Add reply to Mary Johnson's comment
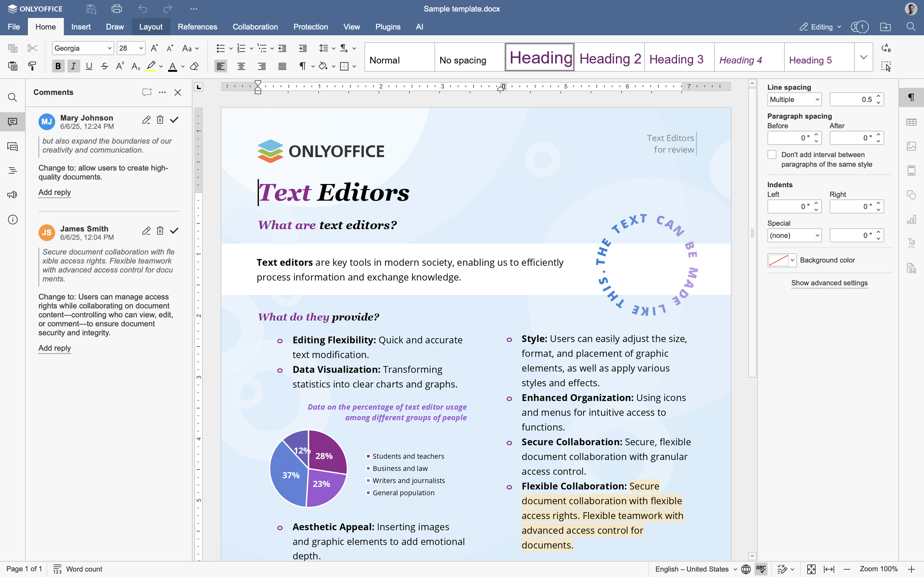The height and width of the screenshot is (577, 924). click(x=54, y=193)
